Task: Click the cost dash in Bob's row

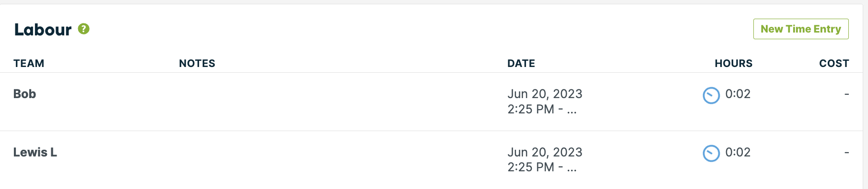Action: (846, 94)
